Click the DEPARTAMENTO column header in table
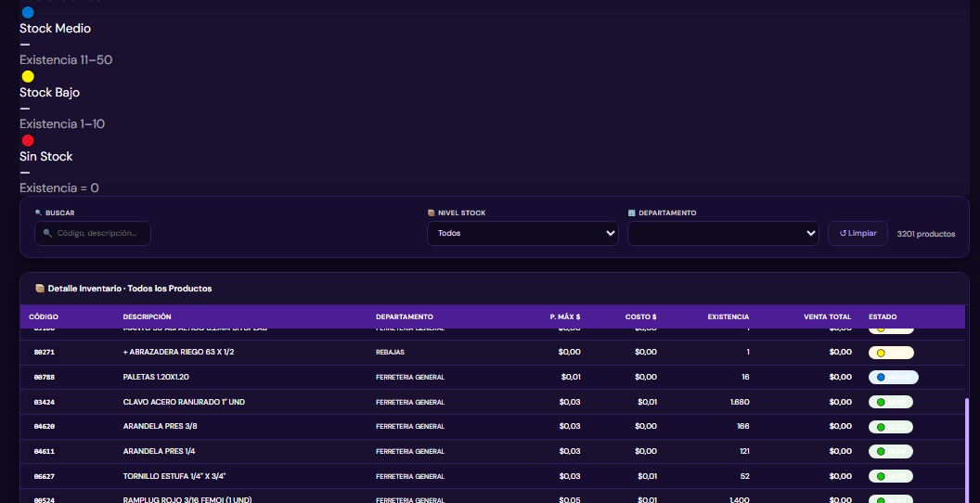Screen dimensions: 980x503 405,316
